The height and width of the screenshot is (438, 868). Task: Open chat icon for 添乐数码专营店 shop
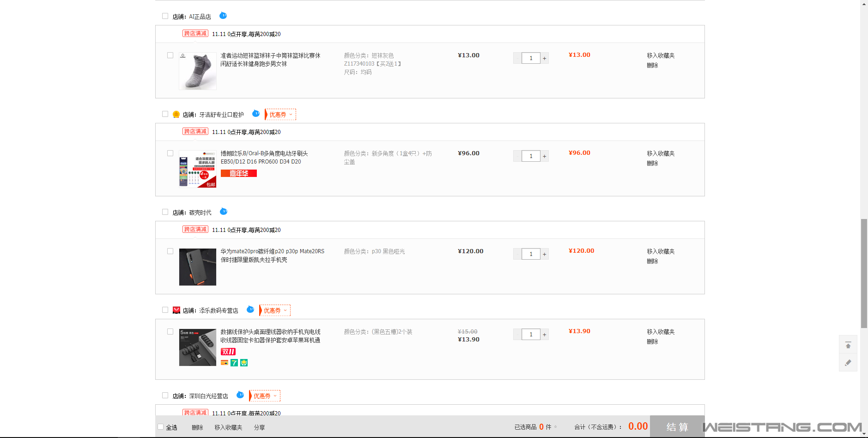click(250, 310)
